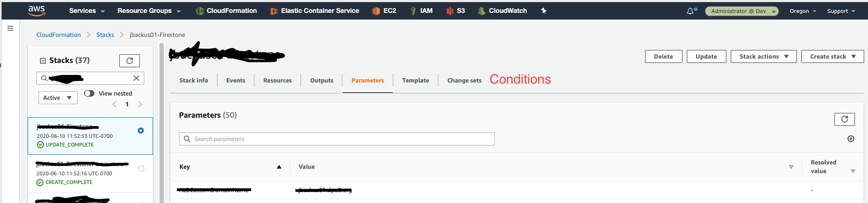Viewport: 868px width, 203px height.
Task: Switch to the Outputs tab
Action: 322,80
